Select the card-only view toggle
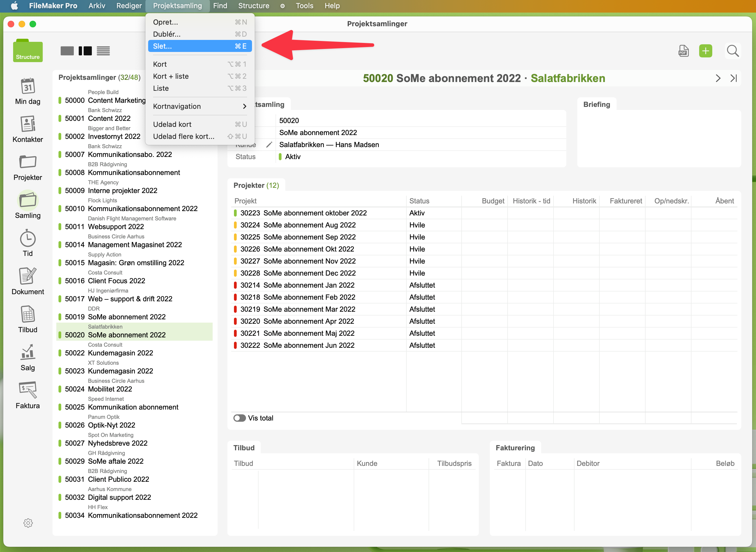 coord(67,51)
